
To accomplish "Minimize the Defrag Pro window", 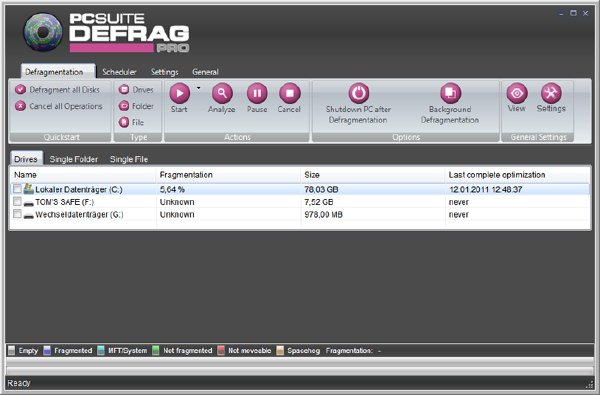I will pos(561,14).
